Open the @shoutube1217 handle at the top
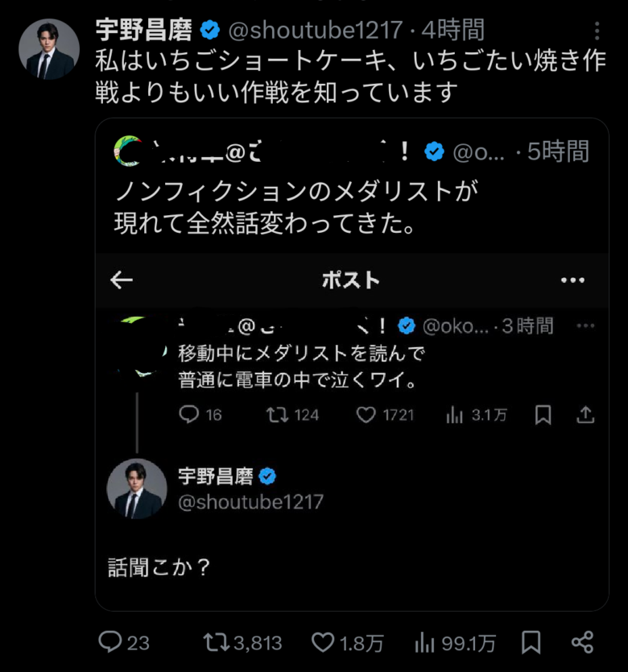The width and height of the screenshot is (628, 672). click(x=315, y=31)
